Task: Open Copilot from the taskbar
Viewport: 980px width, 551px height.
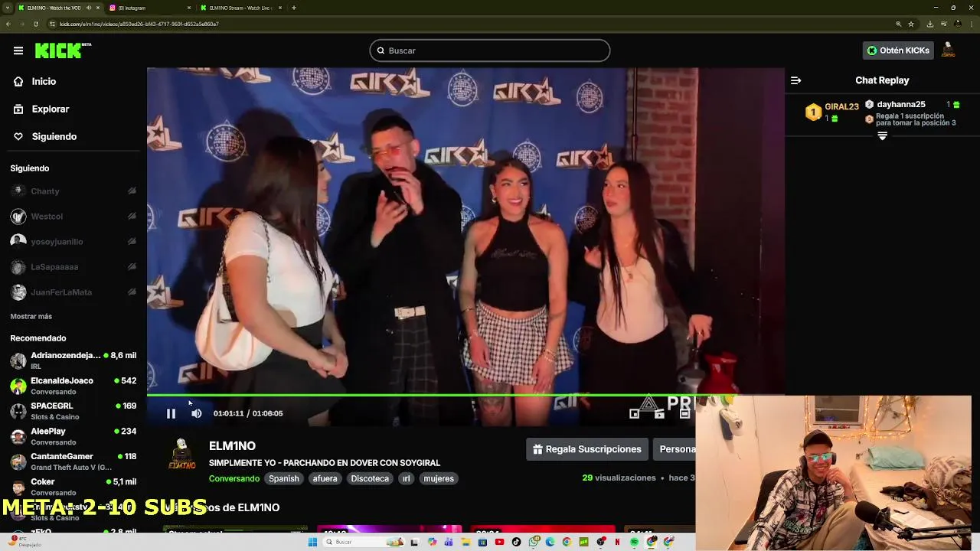Action: click(433, 542)
